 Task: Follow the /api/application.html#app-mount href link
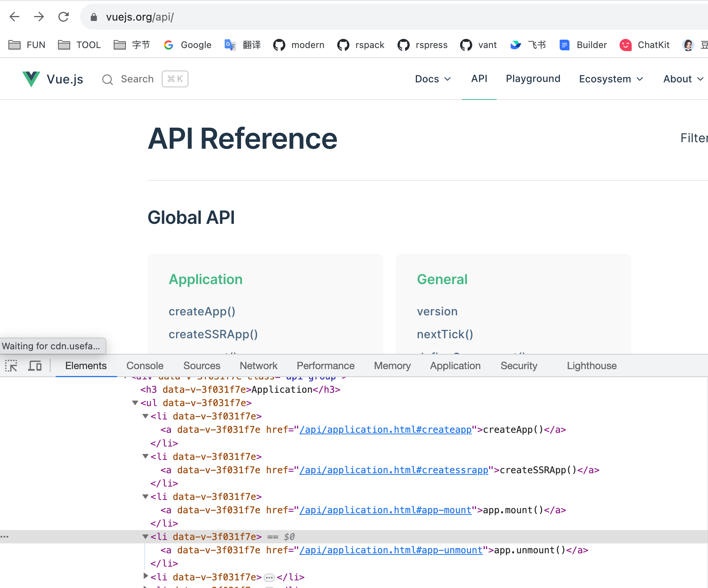[x=385, y=510]
